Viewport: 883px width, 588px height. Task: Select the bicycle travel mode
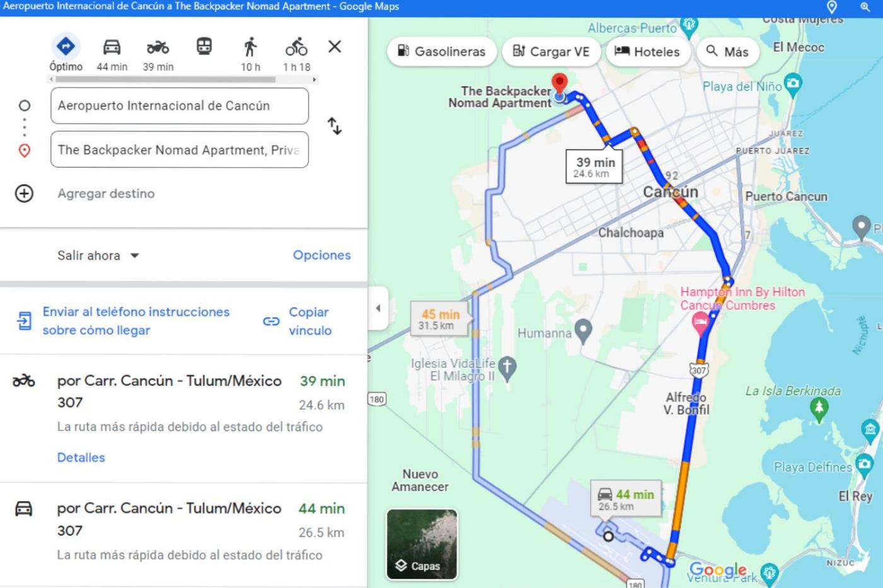pos(296,54)
